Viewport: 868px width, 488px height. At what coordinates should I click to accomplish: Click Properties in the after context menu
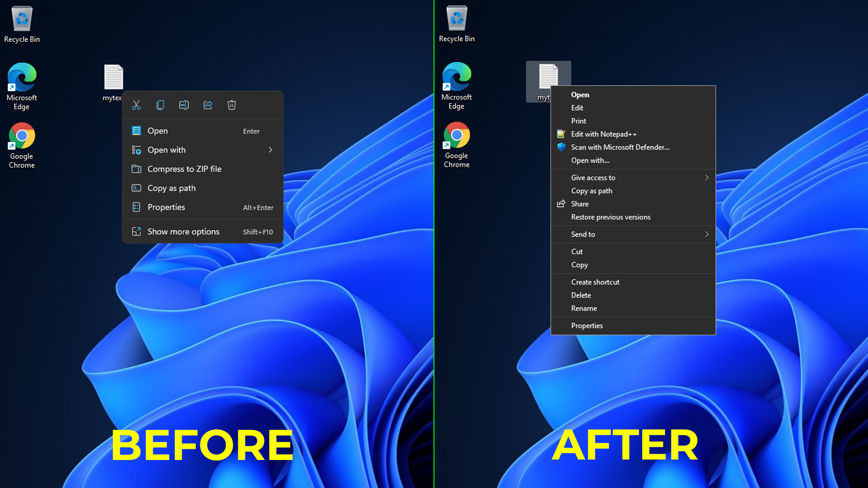click(x=587, y=325)
